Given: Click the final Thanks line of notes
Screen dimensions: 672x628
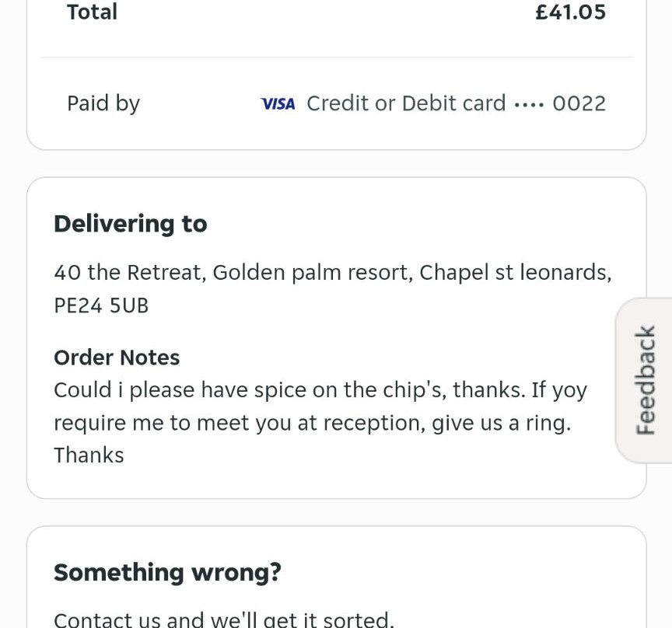Looking at the screenshot, I should point(89,455).
